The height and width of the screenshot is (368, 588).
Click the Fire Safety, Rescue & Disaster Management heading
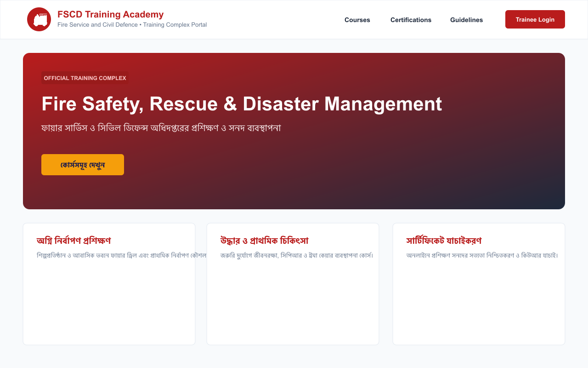pos(242,104)
